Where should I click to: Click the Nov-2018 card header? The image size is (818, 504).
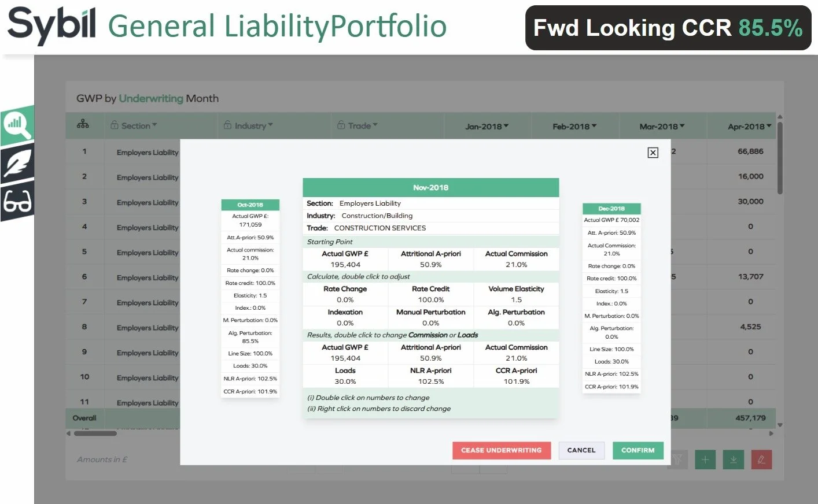pyautogui.click(x=431, y=187)
